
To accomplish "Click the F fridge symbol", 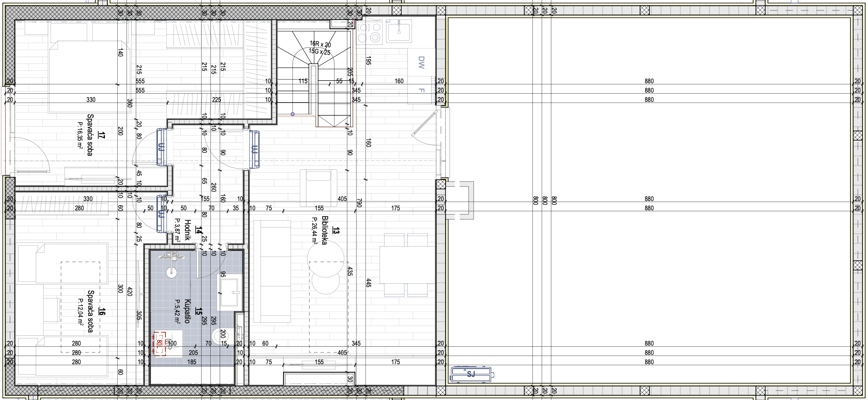I will [x=421, y=91].
